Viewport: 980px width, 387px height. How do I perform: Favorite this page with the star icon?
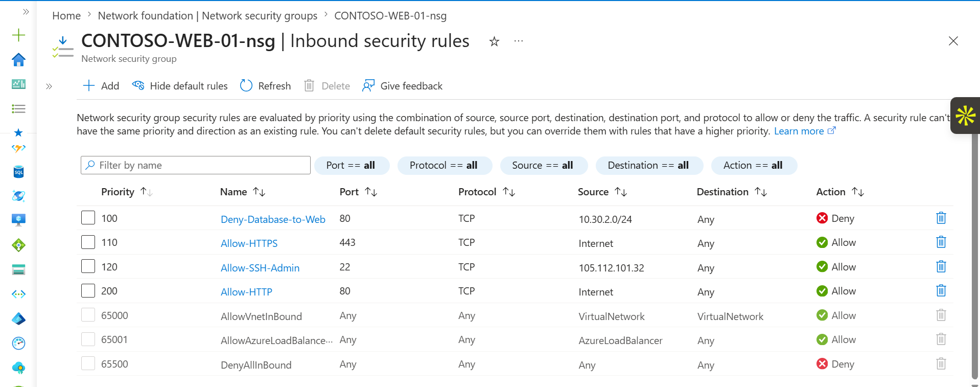(x=494, y=41)
